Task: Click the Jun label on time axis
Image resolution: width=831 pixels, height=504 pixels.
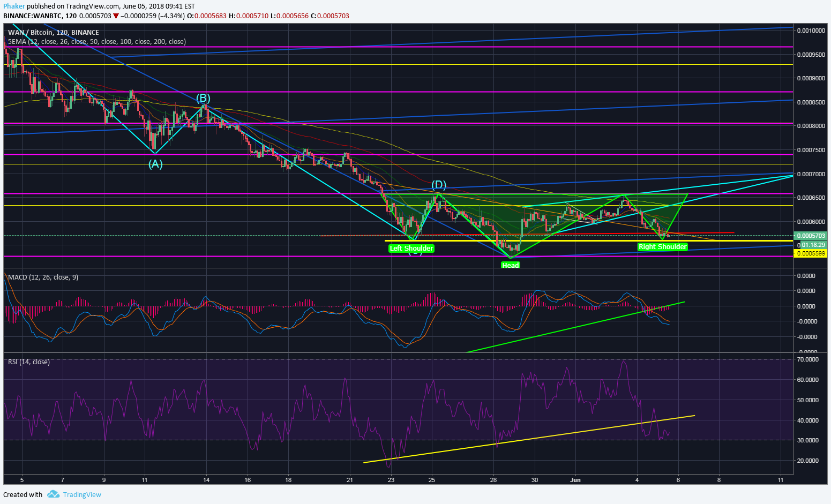Action: click(x=575, y=480)
